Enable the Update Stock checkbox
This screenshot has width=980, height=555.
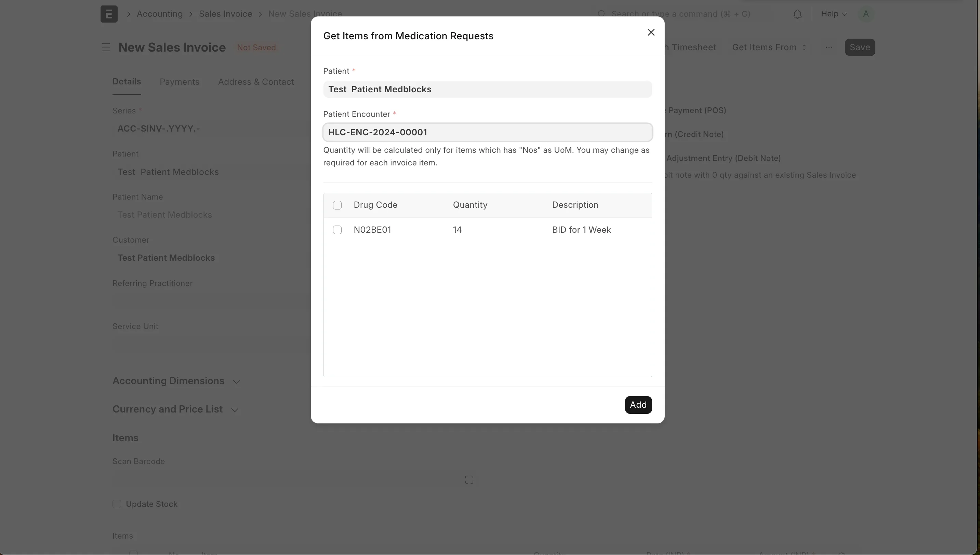coord(117,503)
